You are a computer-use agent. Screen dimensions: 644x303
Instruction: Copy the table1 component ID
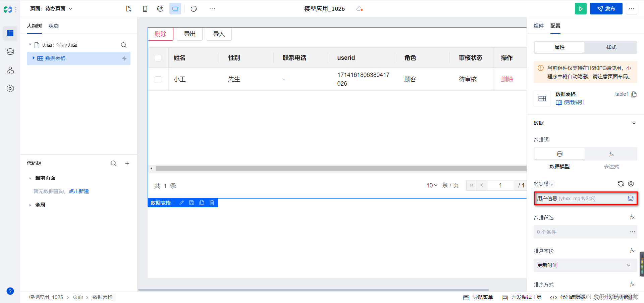[x=634, y=94]
